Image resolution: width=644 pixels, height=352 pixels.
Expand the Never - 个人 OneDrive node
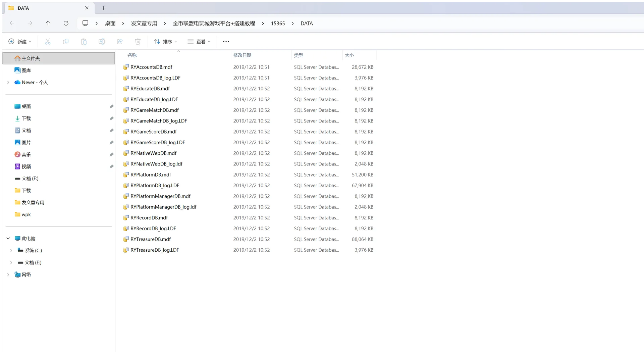click(x=8, y=83)
